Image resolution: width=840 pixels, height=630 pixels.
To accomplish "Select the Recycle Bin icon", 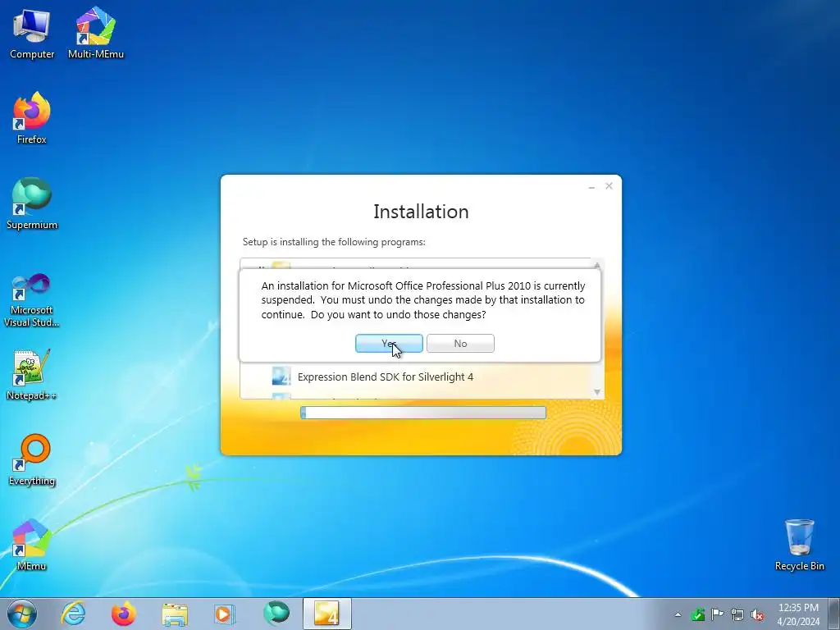I will coord(799,545).
